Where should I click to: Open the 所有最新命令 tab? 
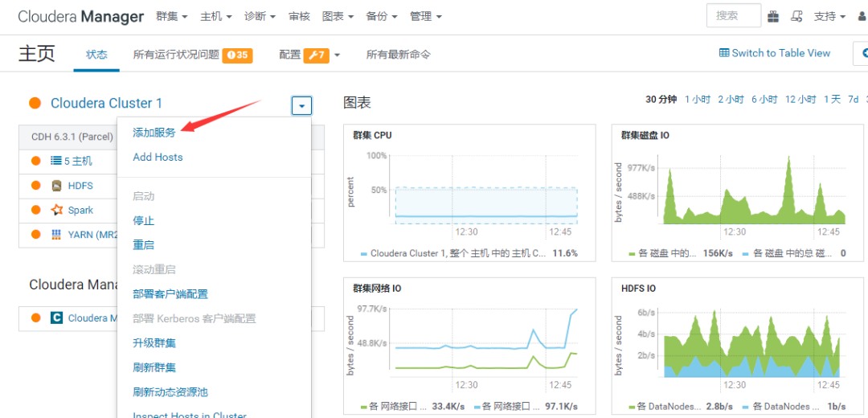coord(398,54)
